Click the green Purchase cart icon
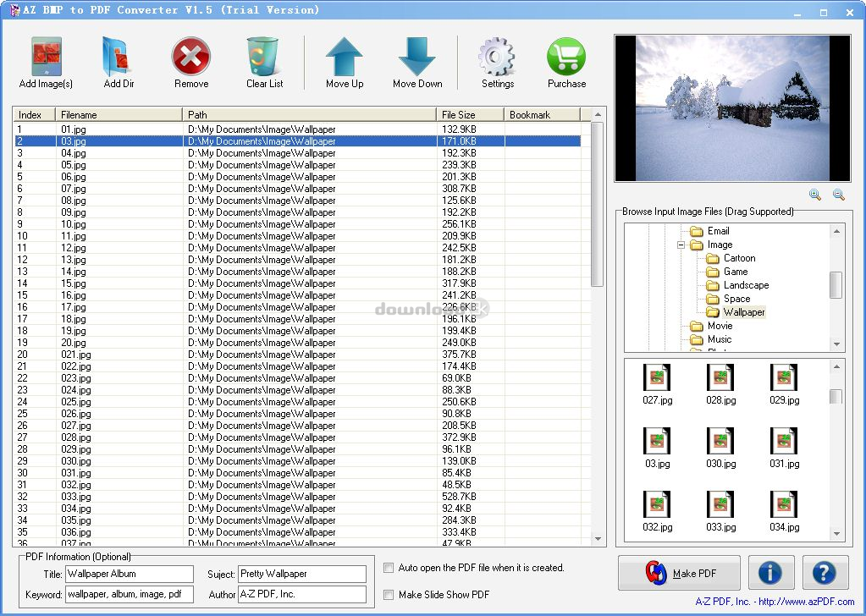 click(x=566, y=57)
